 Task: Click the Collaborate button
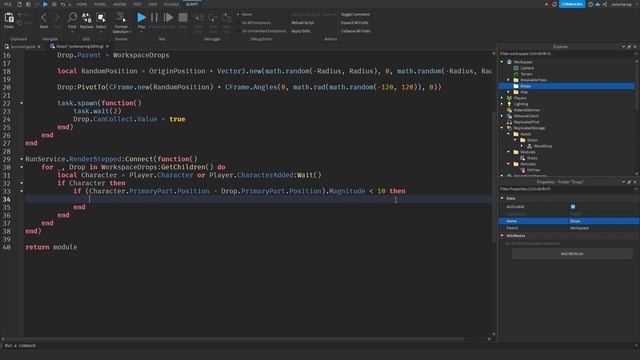572,4
